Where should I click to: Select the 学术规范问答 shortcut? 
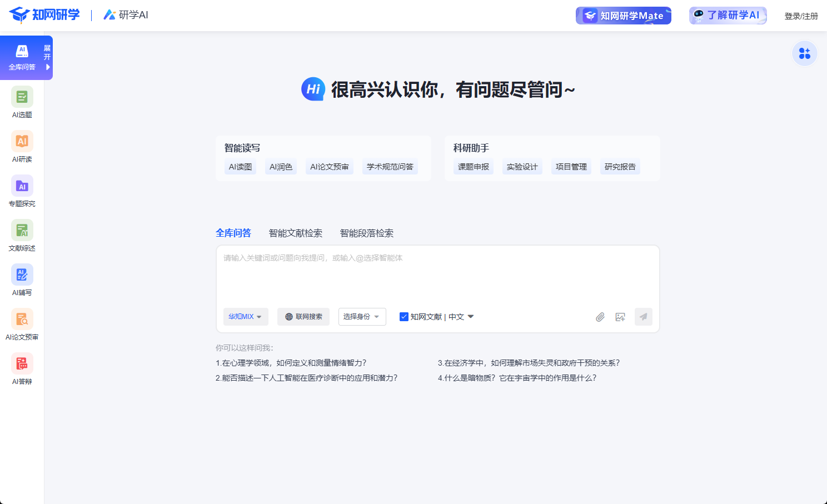390,167
